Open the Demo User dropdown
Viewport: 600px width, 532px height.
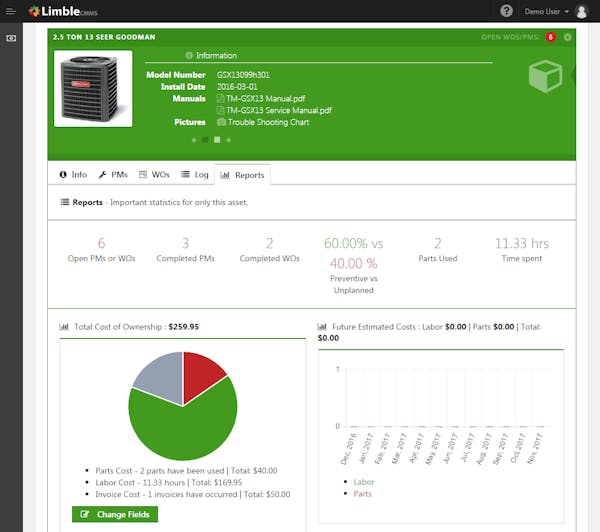(x=546, y=11)
